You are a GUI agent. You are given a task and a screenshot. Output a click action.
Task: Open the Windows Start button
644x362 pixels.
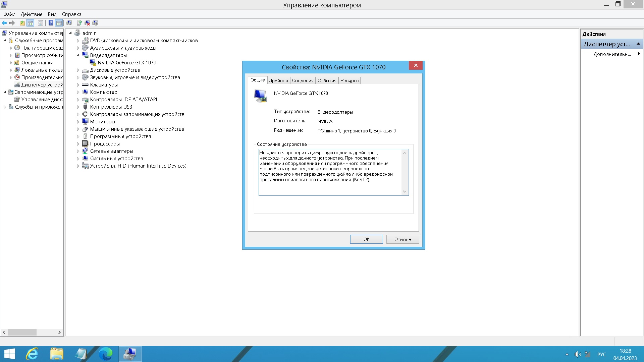(x=10, y=354)
